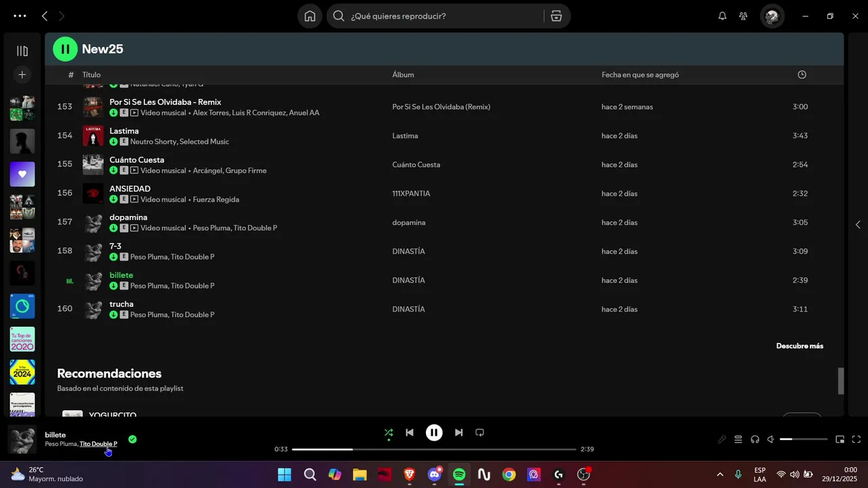
Task: Open the Spotify Home icon
Action: tap(310, 16)
